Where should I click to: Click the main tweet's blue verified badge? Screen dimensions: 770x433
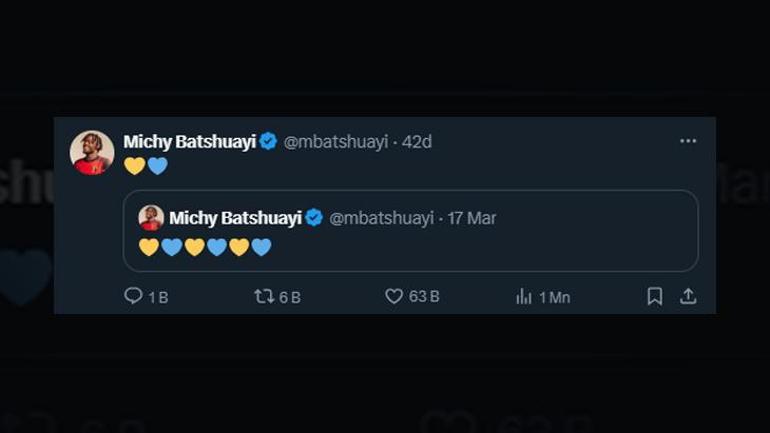click(x=268, y=142)
